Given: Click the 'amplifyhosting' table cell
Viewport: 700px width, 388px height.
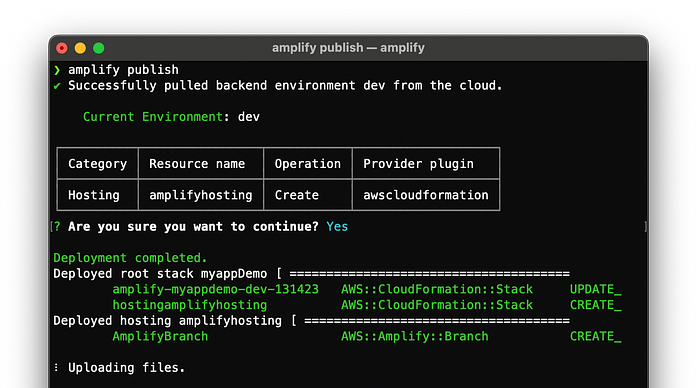Looking at the screenshot, I should (201, 195).
